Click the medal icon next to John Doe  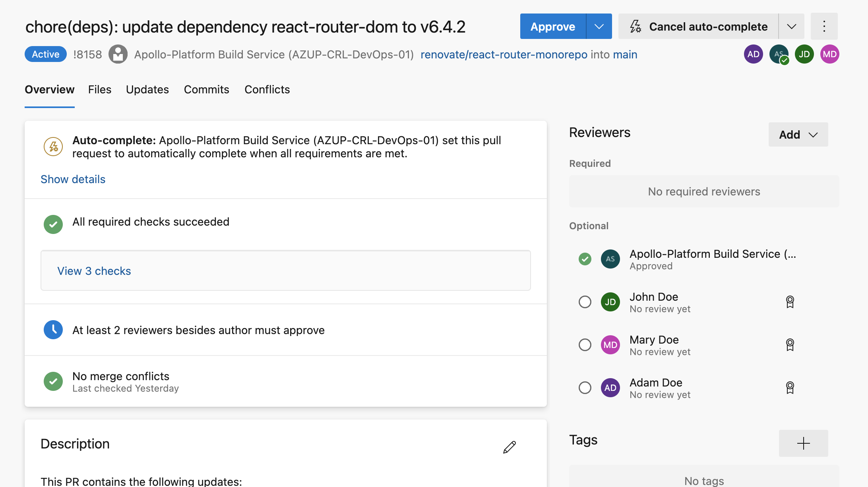click(x=790, y=302)
